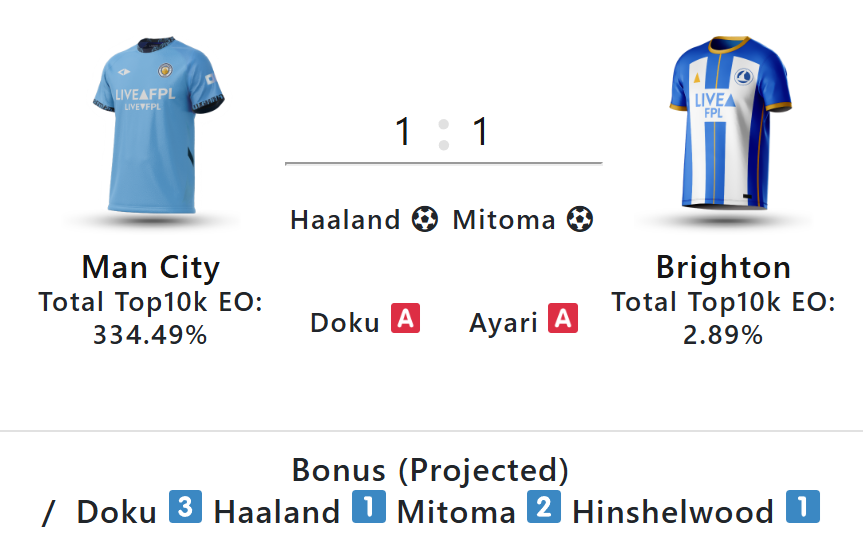Viewport: 863px width, 543px height.
Task: Click the Bonus (Projected) heading
Action: (x=431, y=470)
